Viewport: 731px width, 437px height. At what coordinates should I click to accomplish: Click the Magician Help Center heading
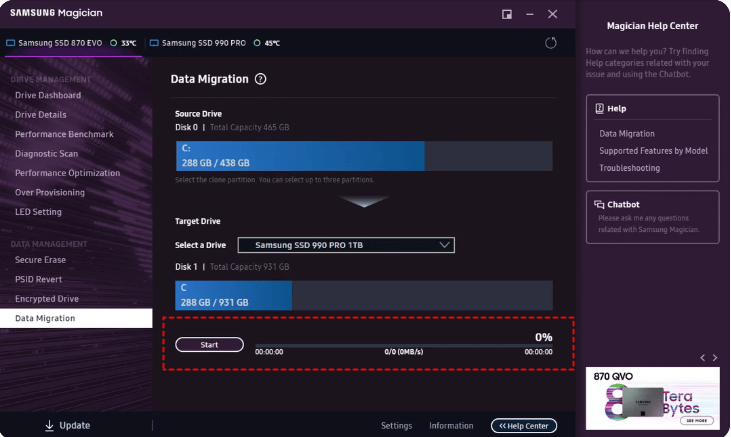click(x=652, y=26)
